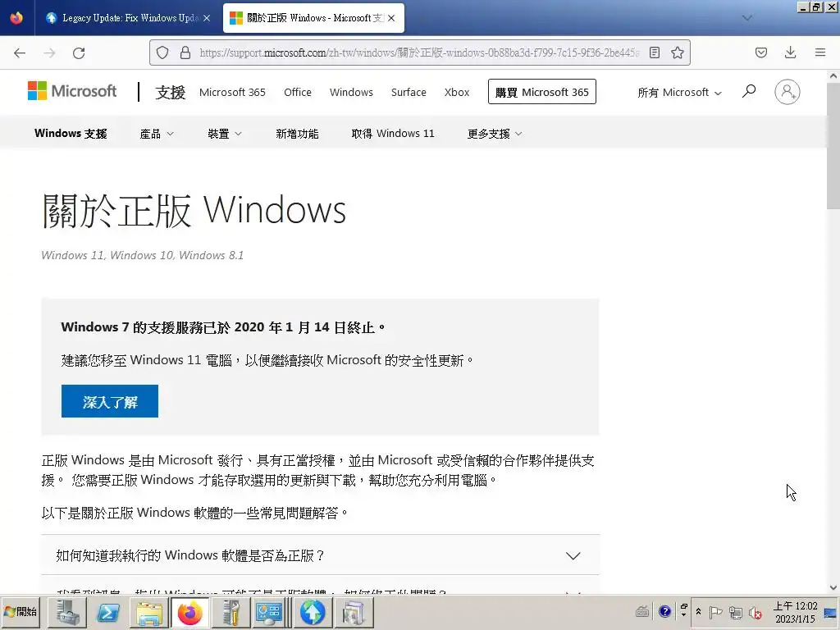Viewport: 840px width, 630px height.
Task: Open Surface navigation link
Action: [409, 92]
